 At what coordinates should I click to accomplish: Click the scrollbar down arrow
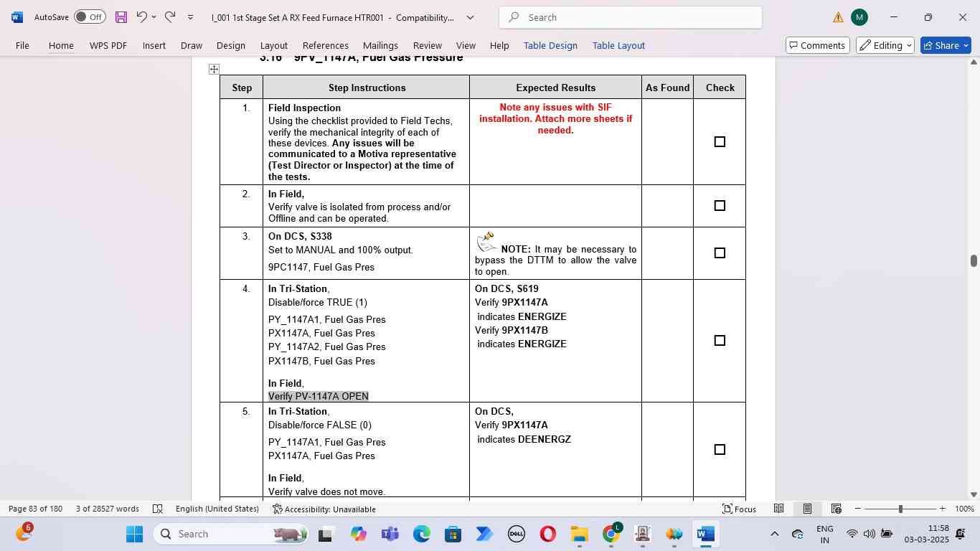click(x=974, y=494)
